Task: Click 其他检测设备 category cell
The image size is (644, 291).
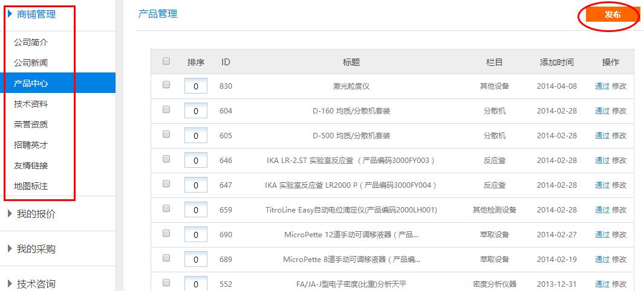Action: (495, 210)
